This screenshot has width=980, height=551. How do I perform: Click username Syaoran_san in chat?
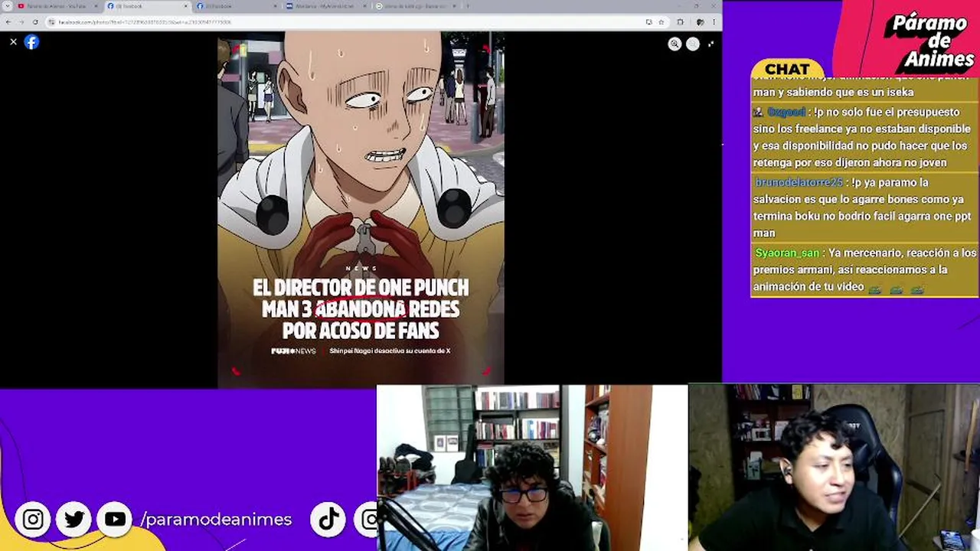click(x=787, y=253)
